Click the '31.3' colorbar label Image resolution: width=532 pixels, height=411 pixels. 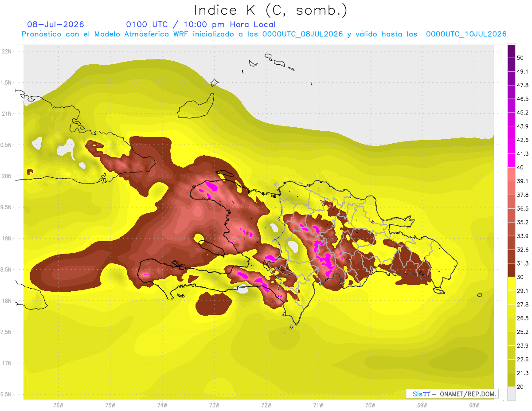click(523, 263)
